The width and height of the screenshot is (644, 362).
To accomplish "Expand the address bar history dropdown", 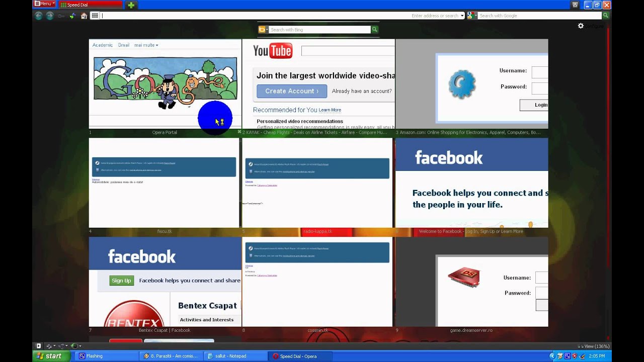I will click(462, 16).
